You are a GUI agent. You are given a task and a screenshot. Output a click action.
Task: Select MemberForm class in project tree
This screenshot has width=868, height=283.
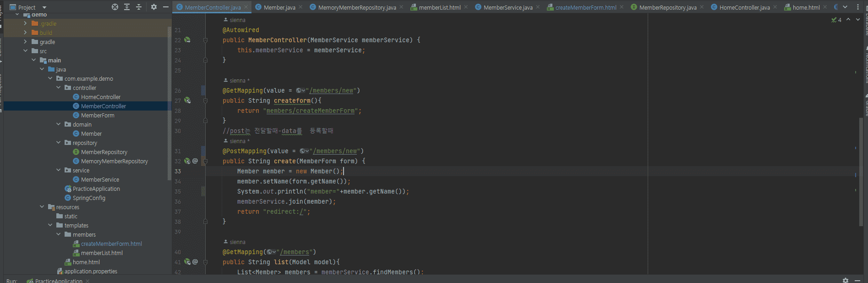(x=98, y=115)
